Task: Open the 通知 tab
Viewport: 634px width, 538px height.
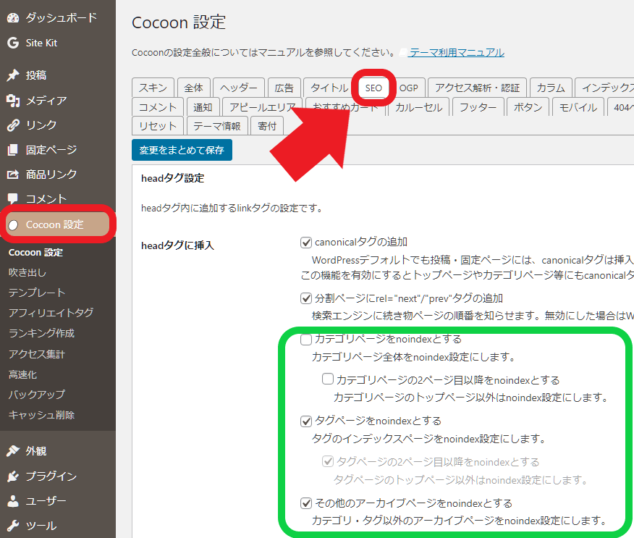Action: click(203, 107)
